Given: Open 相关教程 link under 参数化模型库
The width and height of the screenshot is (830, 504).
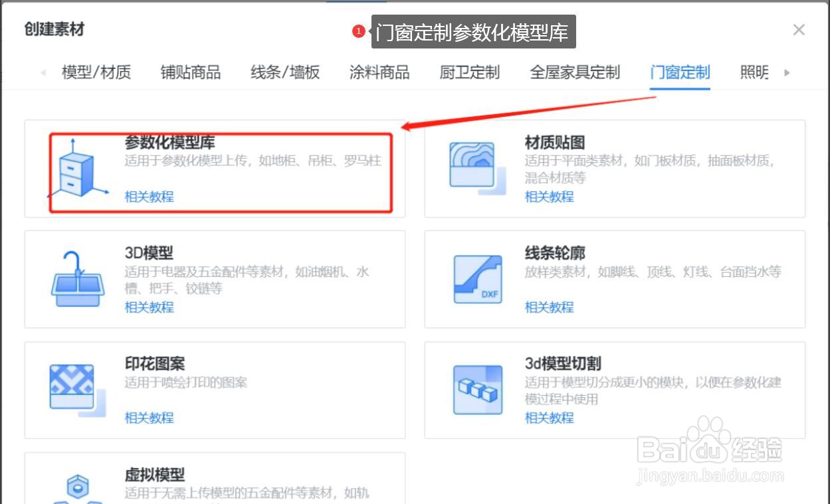Looking at the screenshot, I should [x=149, y=197].
